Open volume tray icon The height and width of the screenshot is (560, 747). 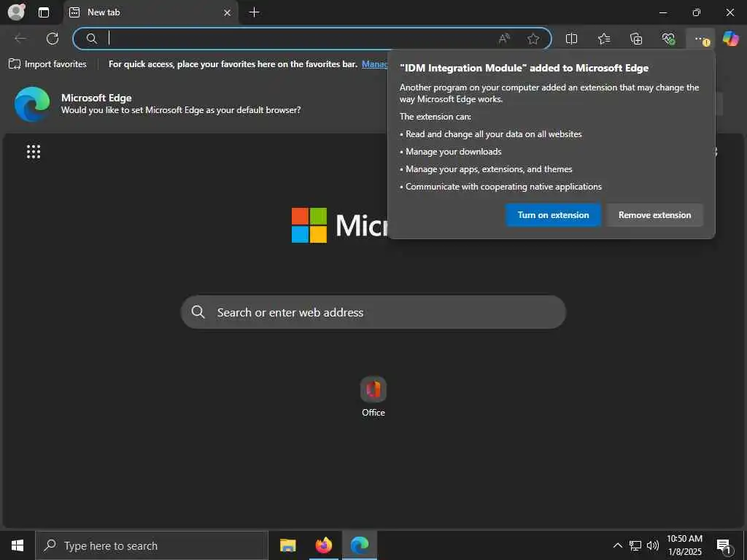pos(653,545)
